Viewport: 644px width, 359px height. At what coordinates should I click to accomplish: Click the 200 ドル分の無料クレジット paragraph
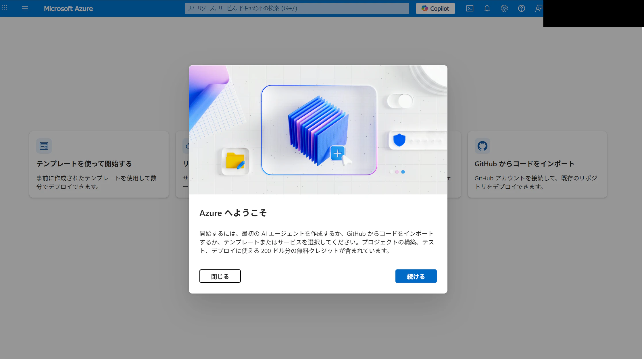(317, 242)
